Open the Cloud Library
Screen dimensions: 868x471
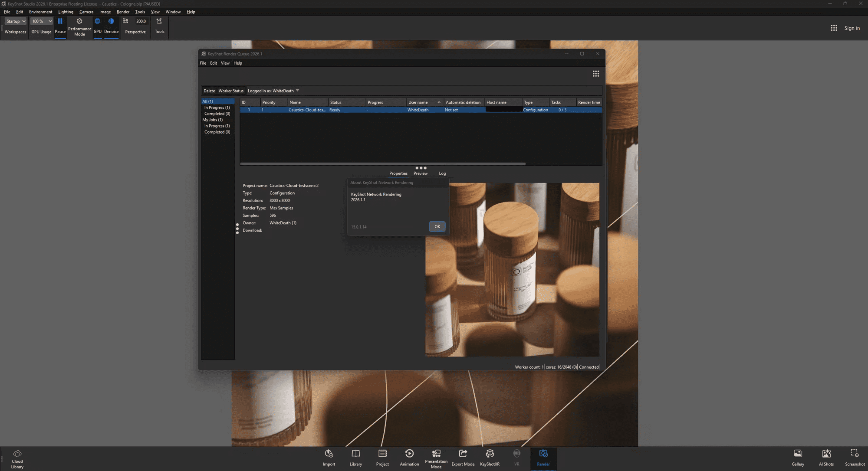pos(17,458)
